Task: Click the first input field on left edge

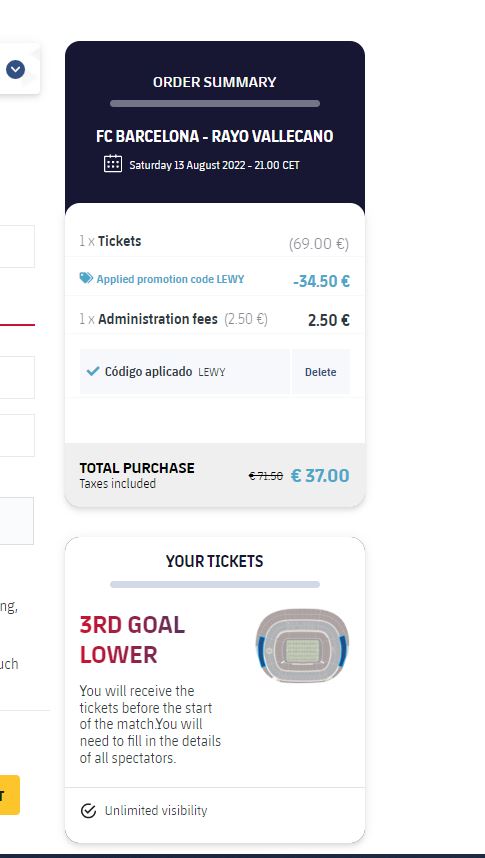Action: click(17, 246)
